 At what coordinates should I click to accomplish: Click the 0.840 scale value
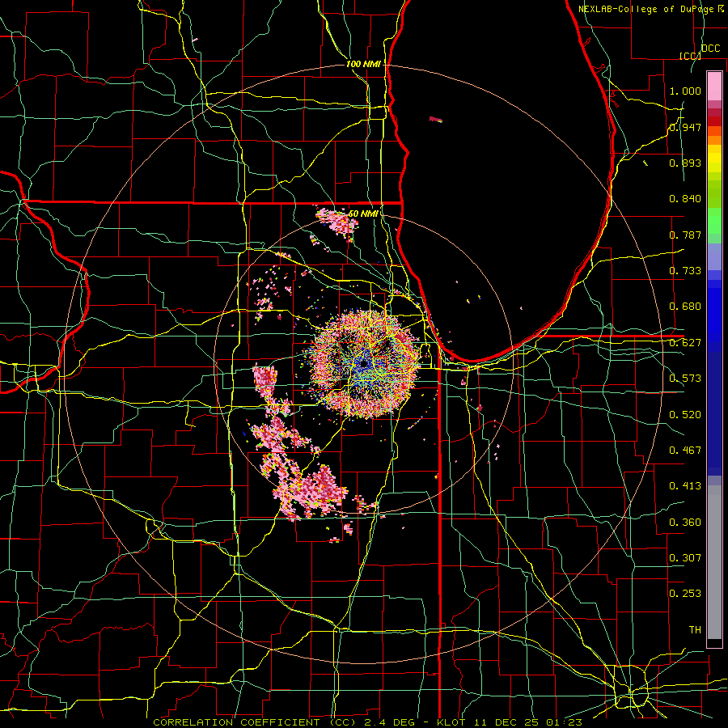[x=685, y=199]
